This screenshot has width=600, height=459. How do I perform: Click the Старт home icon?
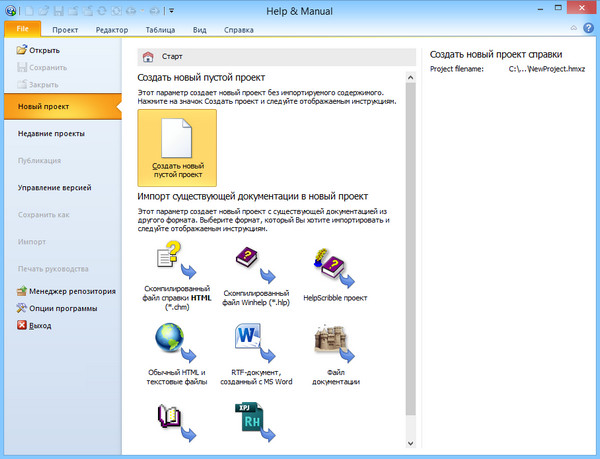point(149,57)
